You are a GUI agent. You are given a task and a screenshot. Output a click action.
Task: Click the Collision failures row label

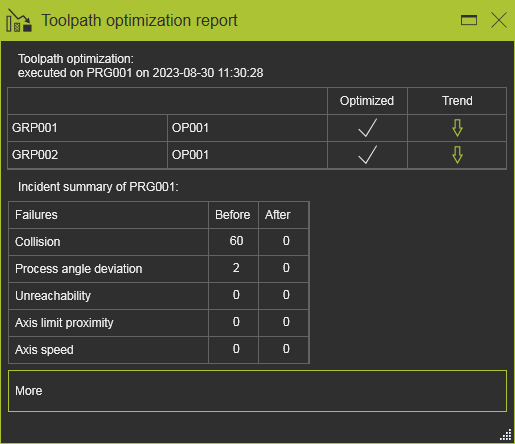[x=38, y=242]
